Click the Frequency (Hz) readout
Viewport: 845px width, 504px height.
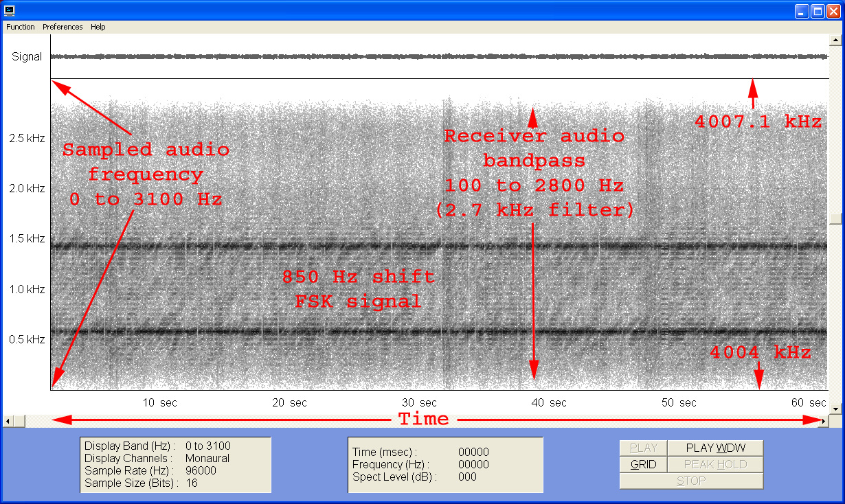click(x=473, y=464)
